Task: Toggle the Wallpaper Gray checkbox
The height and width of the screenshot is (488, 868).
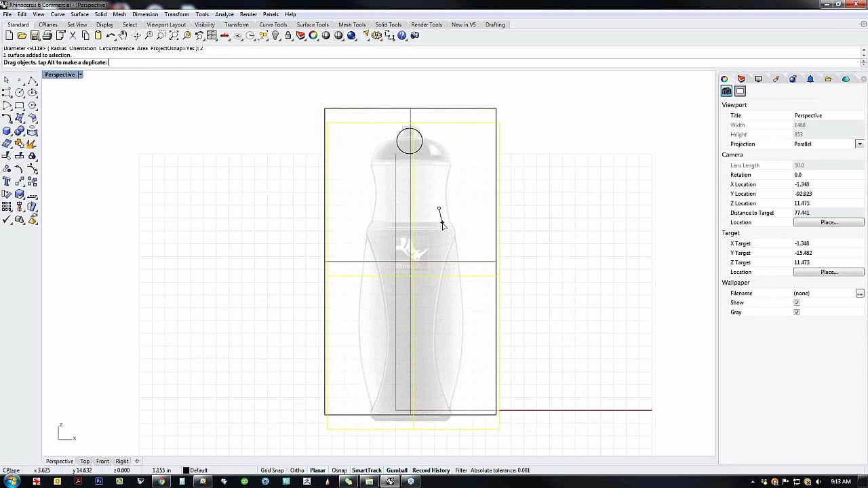Action: click(x=797, y=312)
